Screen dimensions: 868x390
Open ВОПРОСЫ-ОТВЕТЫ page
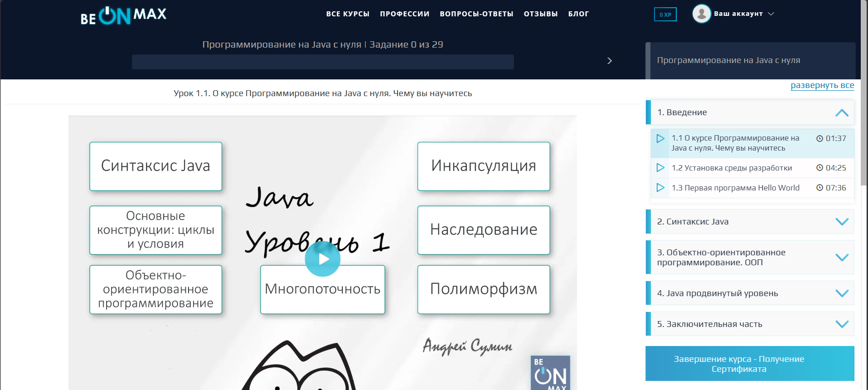(x=476, y=14)
